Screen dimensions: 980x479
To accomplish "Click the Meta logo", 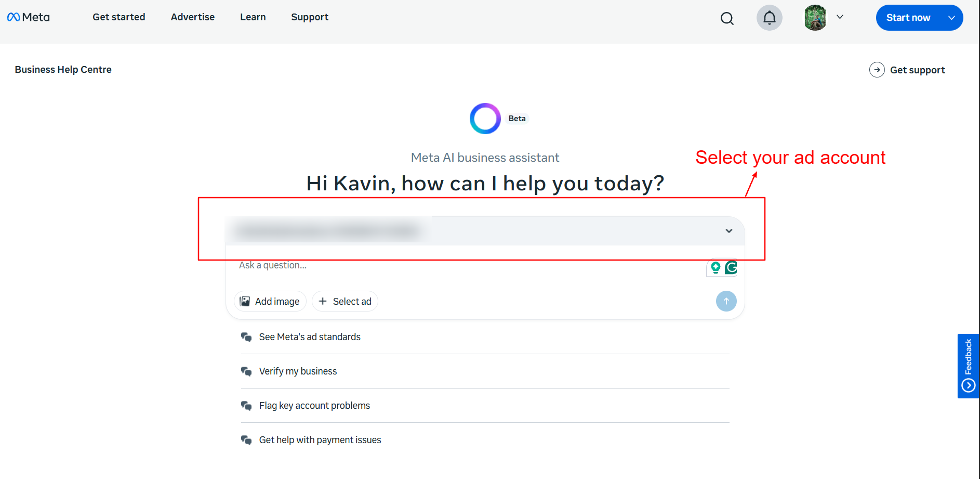I will click(x=29, y=17).
